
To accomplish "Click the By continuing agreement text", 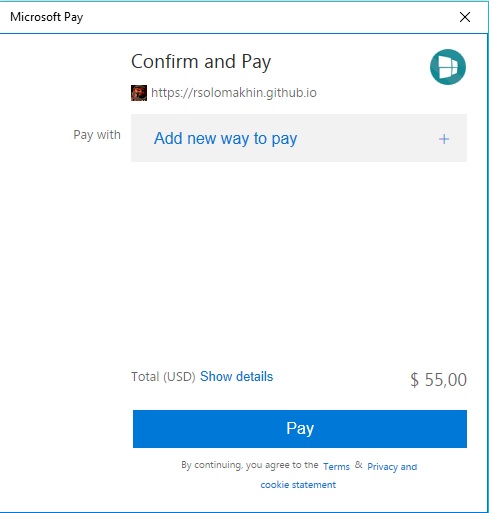I will point(250,465).
